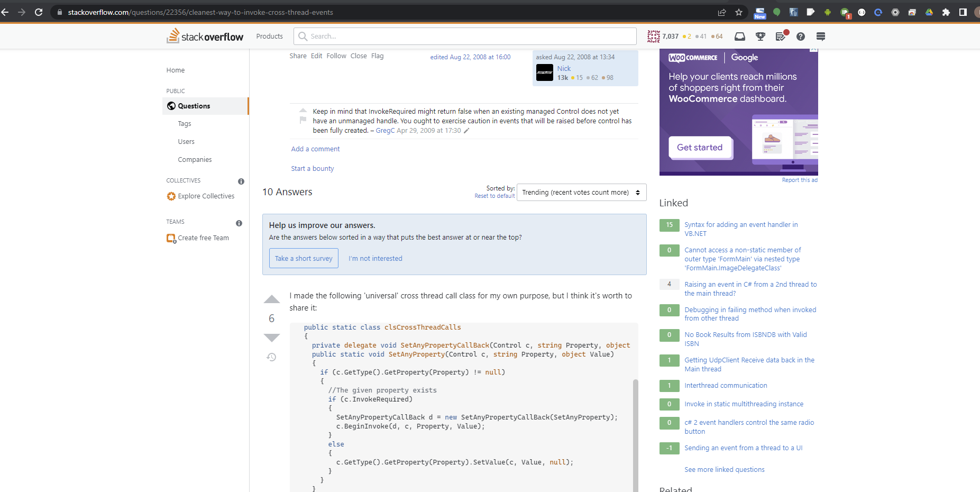Screen dimensions: 980x492
Task: Open Companies in sidebar
Action: (195, 160)
